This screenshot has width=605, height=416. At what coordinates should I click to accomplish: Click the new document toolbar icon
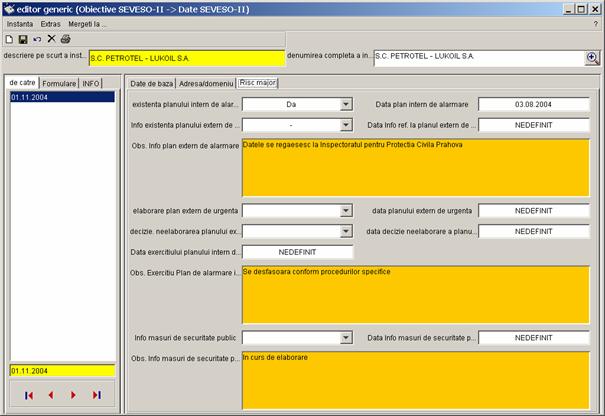[9, 38]
